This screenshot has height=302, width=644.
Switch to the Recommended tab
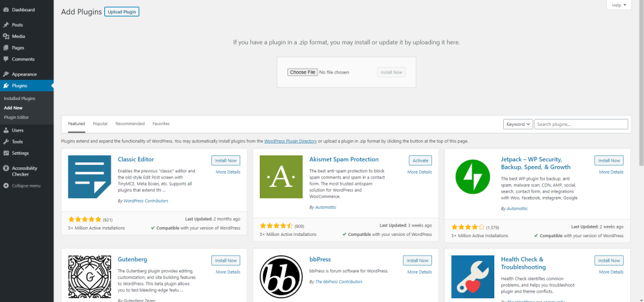point(130,124)
